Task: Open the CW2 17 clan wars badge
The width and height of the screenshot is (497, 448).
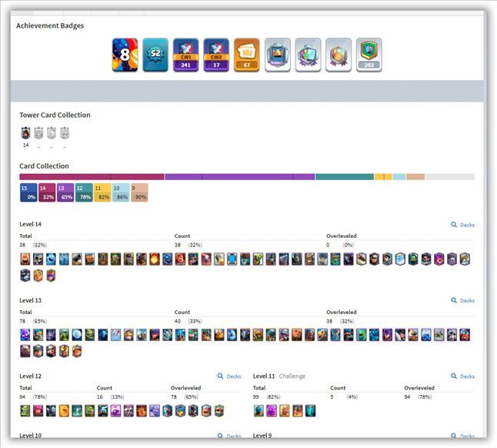Action: pyautogui.click(x=216, y=55)
